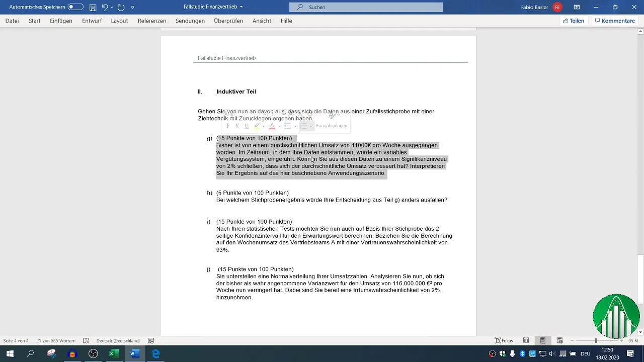Click 21 von 565 Wörtern word count
The height and width of the screenshot is (362, 644).
click(x=56, y=340)
